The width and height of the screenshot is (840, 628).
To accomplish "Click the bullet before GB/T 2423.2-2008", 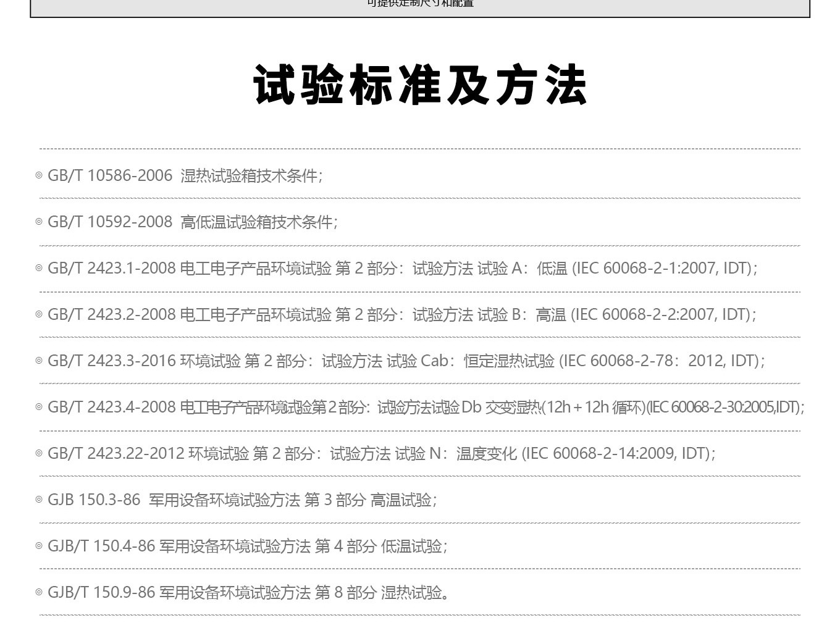I will coord(39,315).
